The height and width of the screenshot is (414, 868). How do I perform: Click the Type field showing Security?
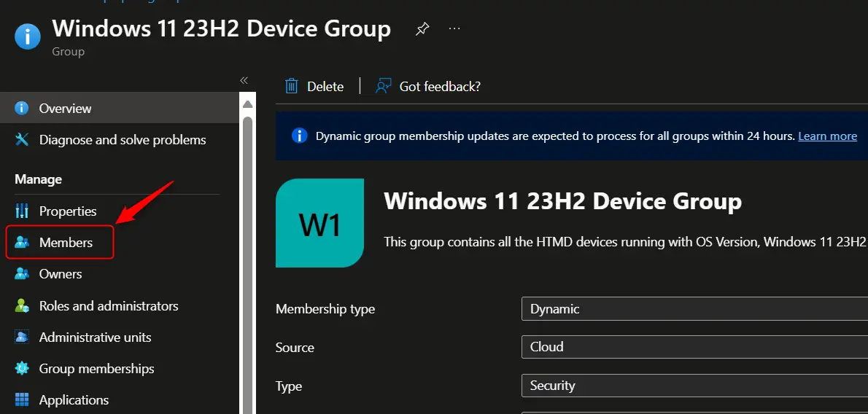[x=694, y=386]
